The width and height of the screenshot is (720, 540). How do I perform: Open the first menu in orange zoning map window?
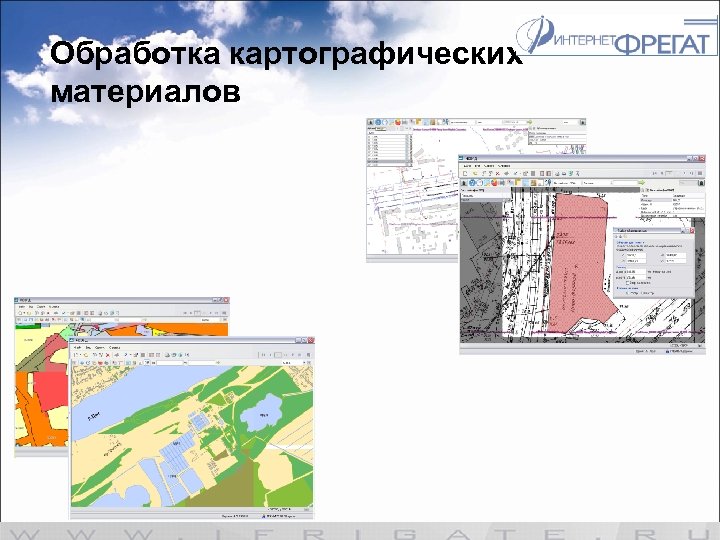coord(21,307)
